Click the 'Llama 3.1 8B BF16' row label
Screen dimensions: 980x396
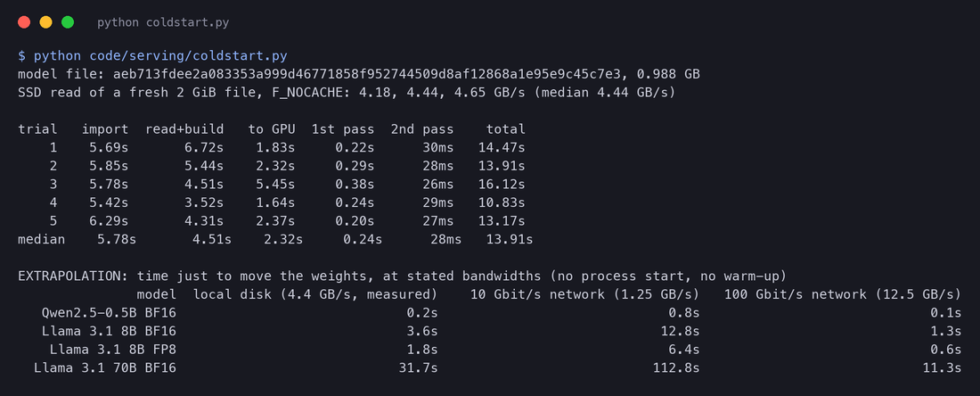(109, 332)
